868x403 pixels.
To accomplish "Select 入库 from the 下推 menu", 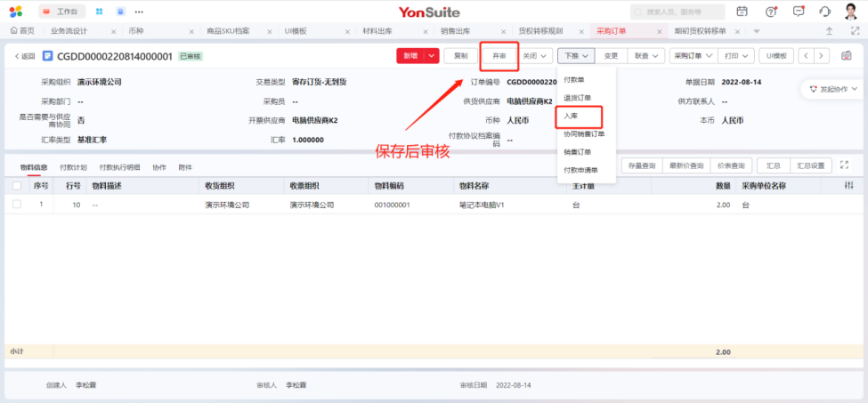I will [x=572, y=116].
